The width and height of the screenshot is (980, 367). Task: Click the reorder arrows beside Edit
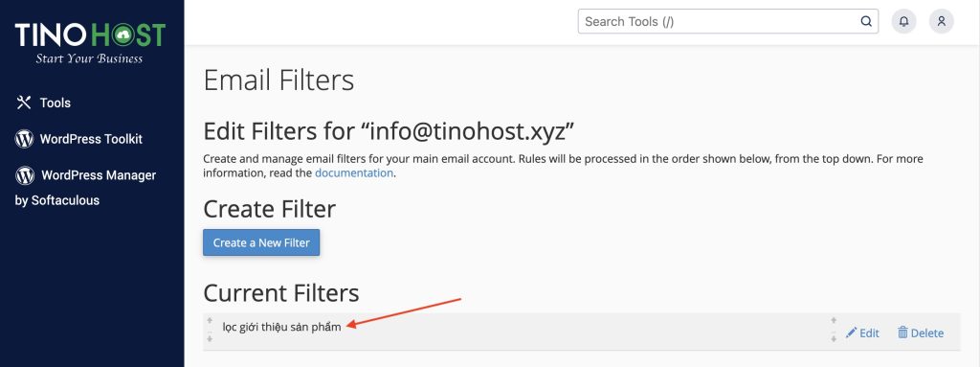pos(834,330)
